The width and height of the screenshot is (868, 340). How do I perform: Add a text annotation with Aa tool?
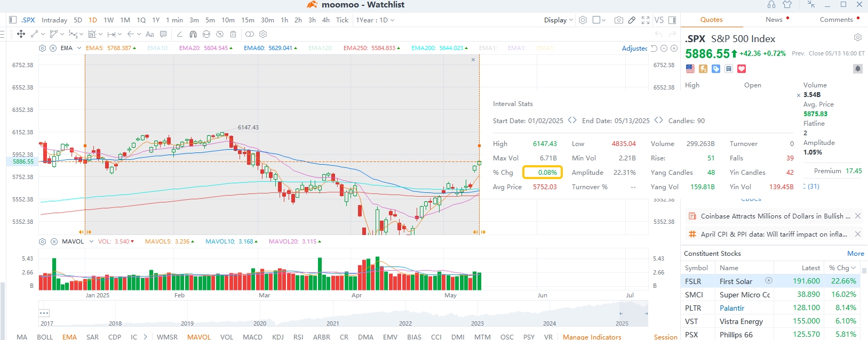150,34
